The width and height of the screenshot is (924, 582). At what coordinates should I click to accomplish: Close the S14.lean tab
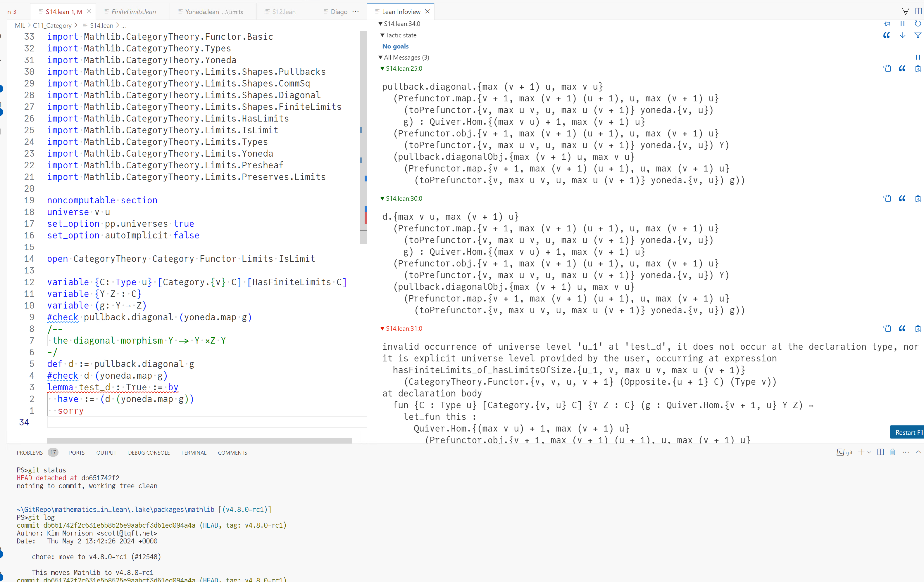(89, 11)
